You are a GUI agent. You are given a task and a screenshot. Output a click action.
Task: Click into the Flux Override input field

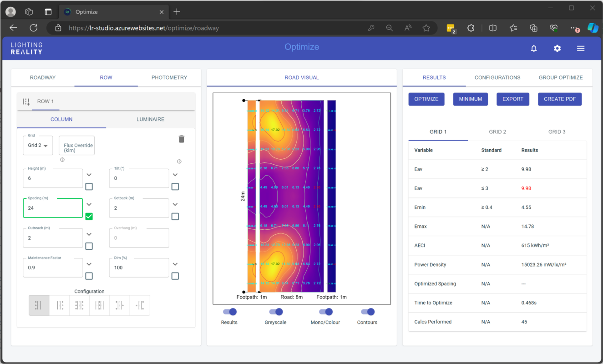pyautogui.click(x=76, y=146)
